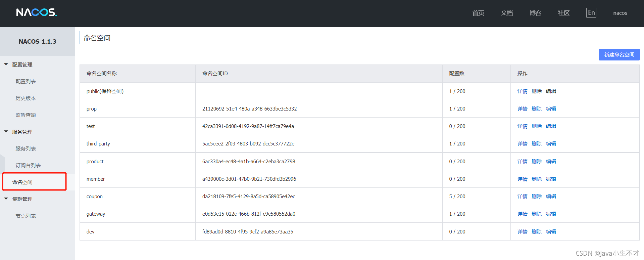
Task: Open 节点列表 in the sidebar
Action: 26,216
